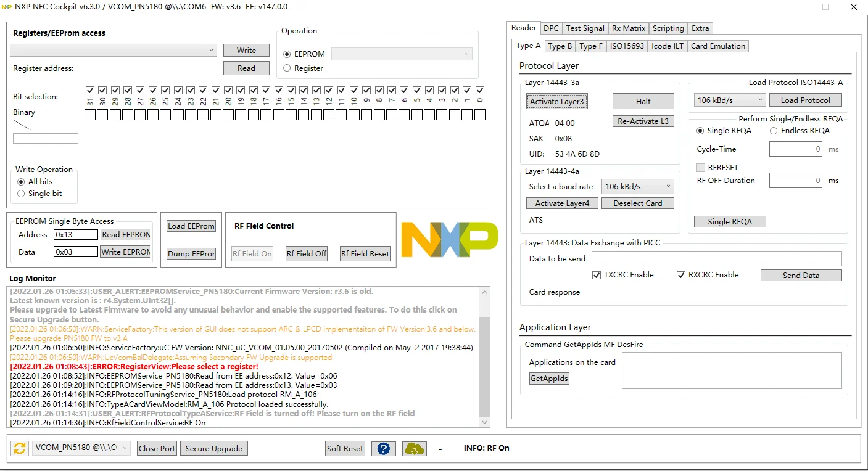868x471 pixels.
Task: Click the NXP logo image
Action: pos(449,240)
